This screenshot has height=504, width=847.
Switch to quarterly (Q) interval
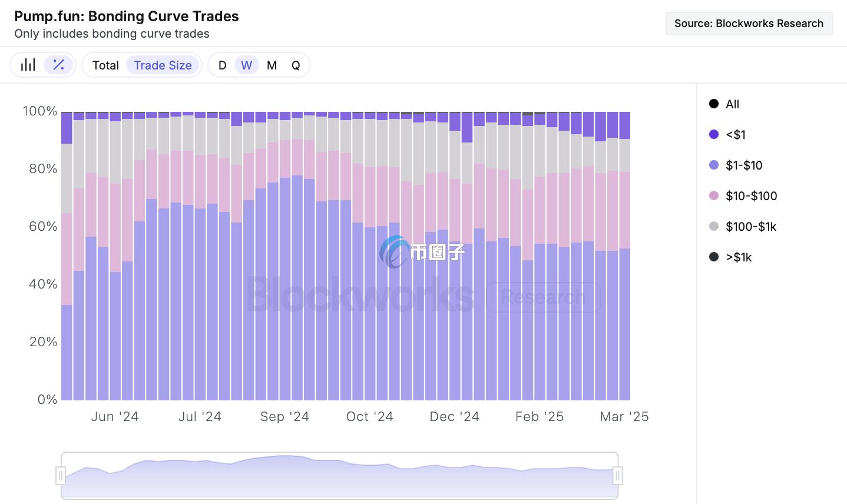pos(296,65)
